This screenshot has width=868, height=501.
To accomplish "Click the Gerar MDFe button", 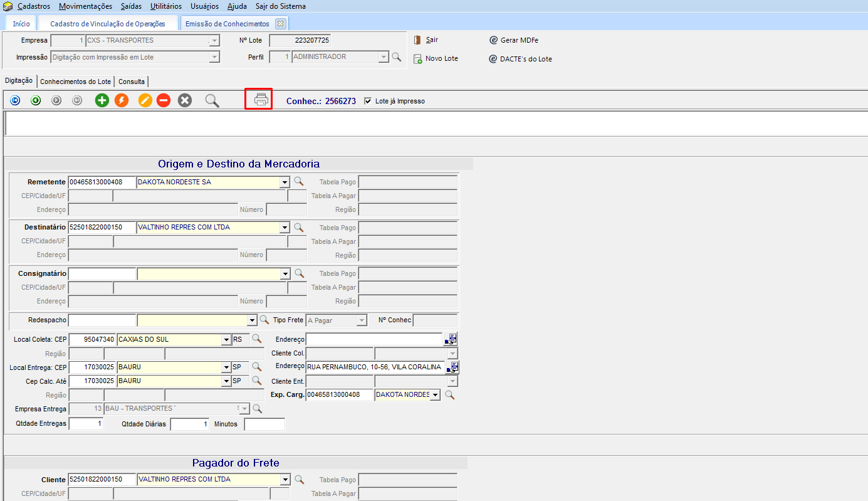I will point(519,40).
